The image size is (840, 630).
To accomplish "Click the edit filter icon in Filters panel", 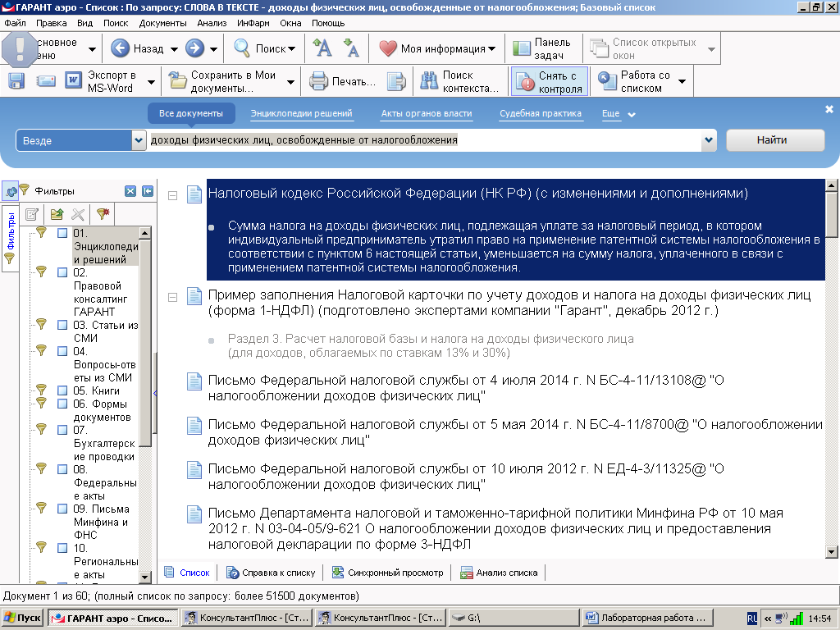I will click(32, 215).
